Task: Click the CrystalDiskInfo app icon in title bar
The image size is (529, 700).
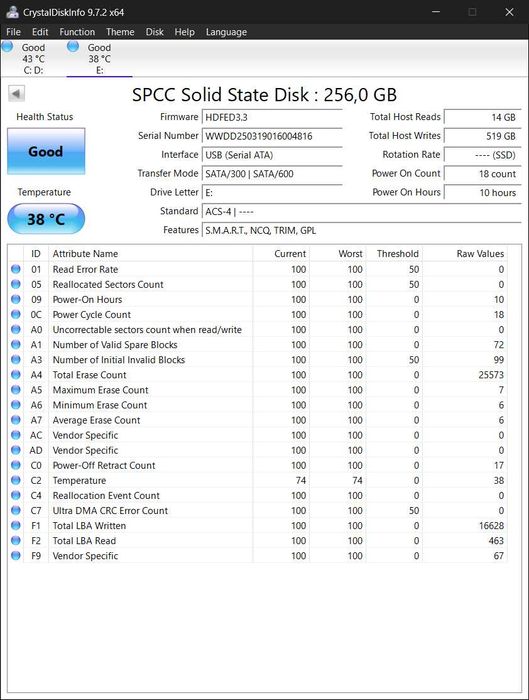Action: click(12, 12)
